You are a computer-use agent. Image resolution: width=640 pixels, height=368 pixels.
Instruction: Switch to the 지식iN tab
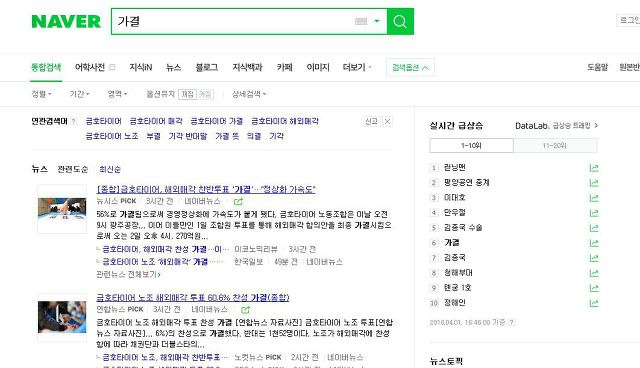click(141, 67)
